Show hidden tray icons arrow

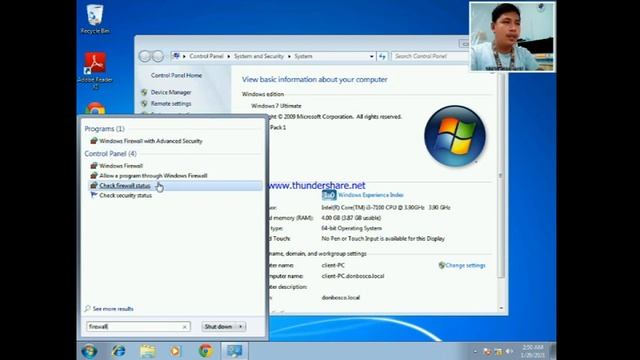(475, 351)
